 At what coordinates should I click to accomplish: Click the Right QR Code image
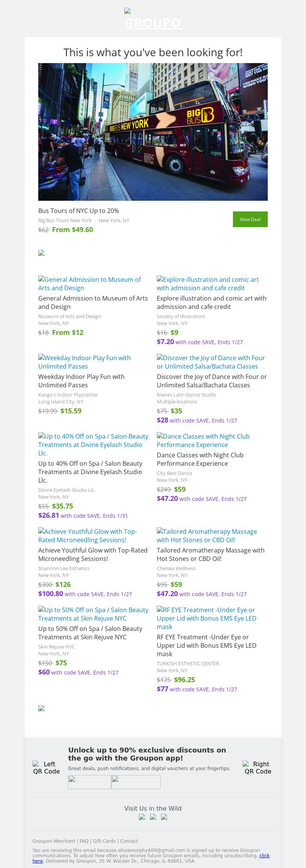258,767
